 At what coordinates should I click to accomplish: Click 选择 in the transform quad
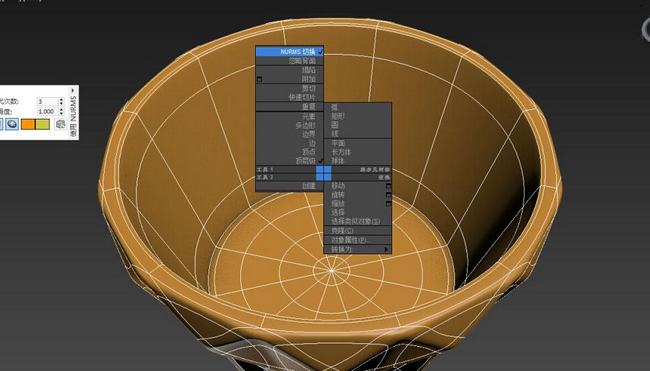tap(357, 213)
